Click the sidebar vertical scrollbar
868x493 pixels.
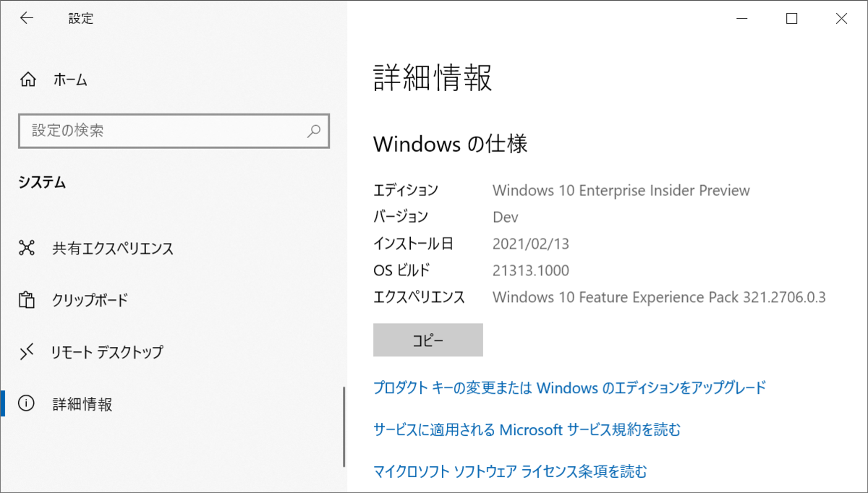coord(344,426)
